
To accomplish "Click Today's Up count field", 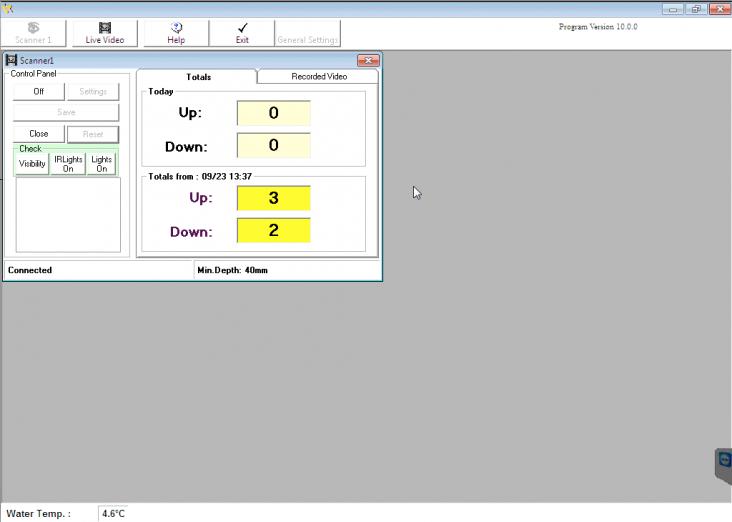I will [x=274, y=113].
